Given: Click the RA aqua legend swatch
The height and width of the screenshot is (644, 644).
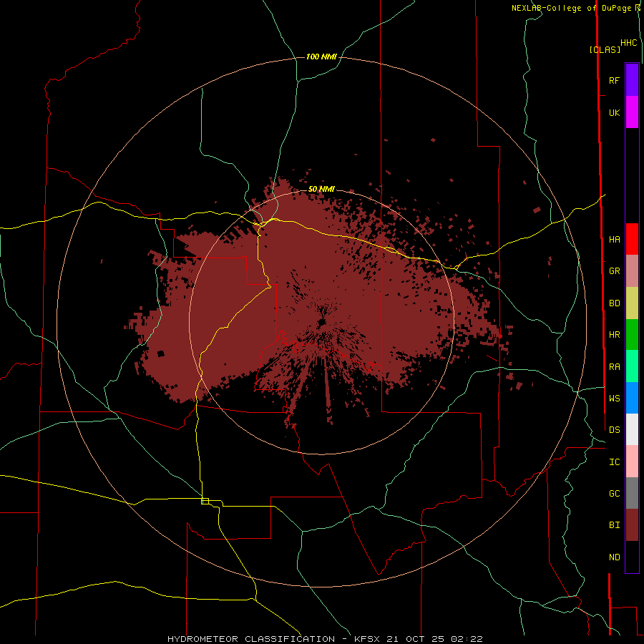Looking at the screenshot, I should click(x=632, y=366).
